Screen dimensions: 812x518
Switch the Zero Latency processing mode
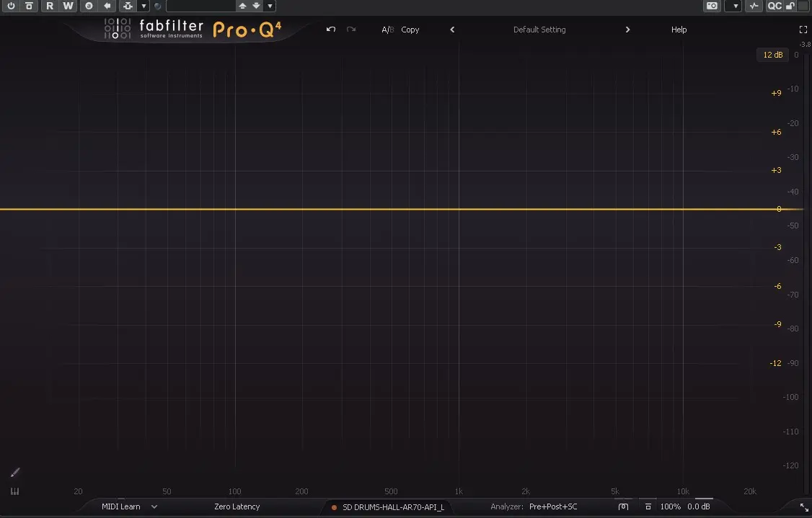pyautogui.click(x=237, y=506)
